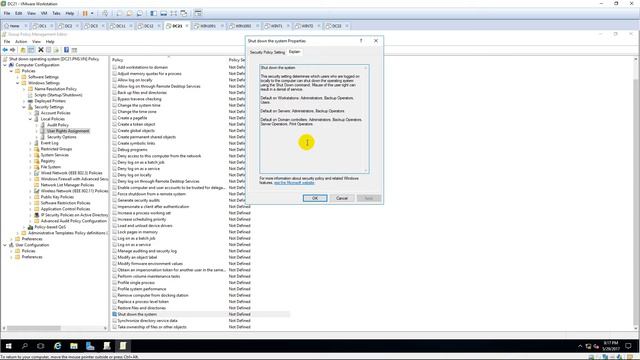Click the Back arrow in editor toolbar
This screenshot has height=360, width=640.
[5, 50]
